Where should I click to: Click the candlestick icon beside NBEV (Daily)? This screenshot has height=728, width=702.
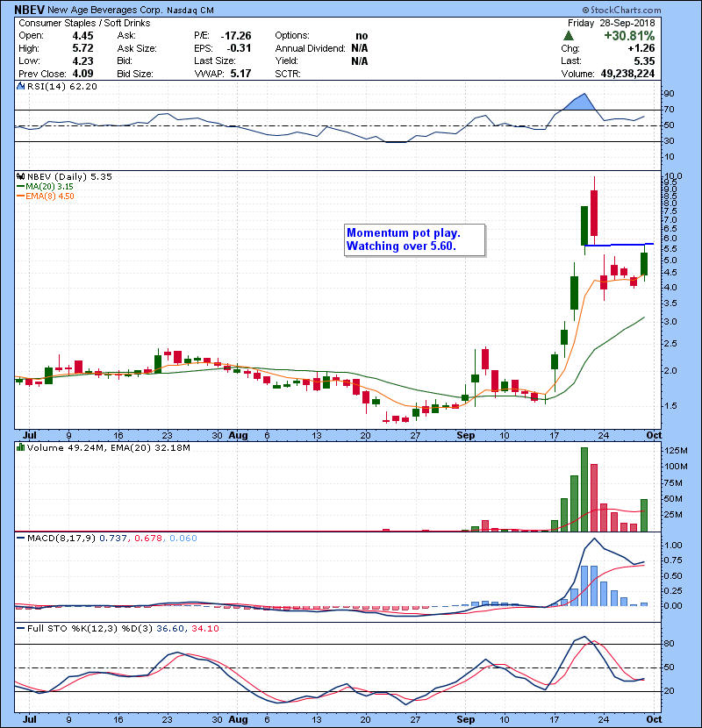[20, 176]
